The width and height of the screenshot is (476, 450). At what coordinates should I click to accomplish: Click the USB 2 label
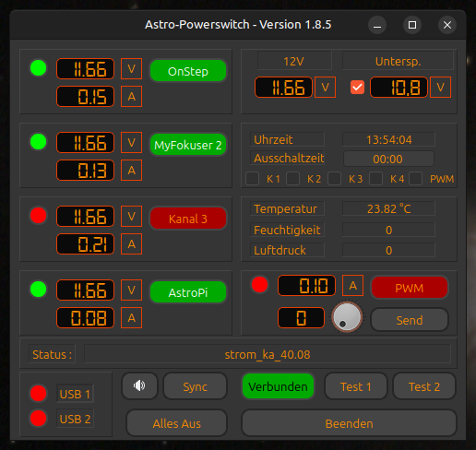pyautogui.click(x=75, y=419)
